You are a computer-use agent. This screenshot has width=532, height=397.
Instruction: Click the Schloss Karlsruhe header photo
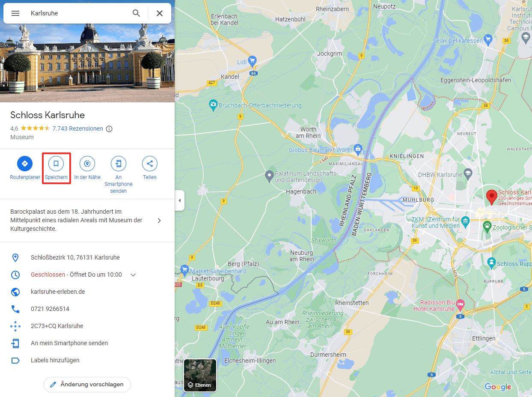87,60
